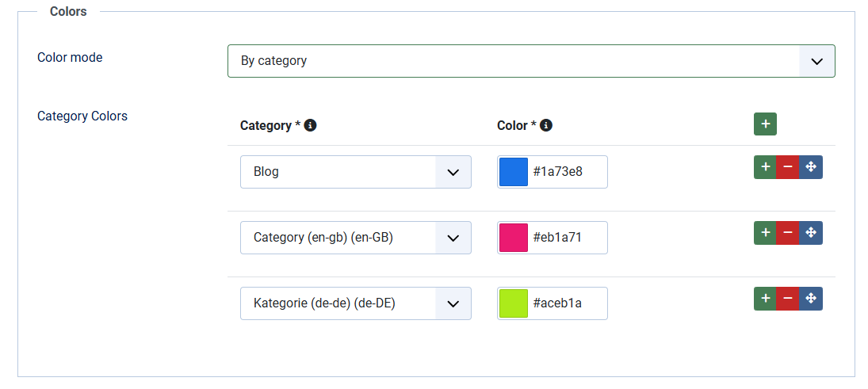Open the pink #eb1a71 color swatch

tap(514, 238)
